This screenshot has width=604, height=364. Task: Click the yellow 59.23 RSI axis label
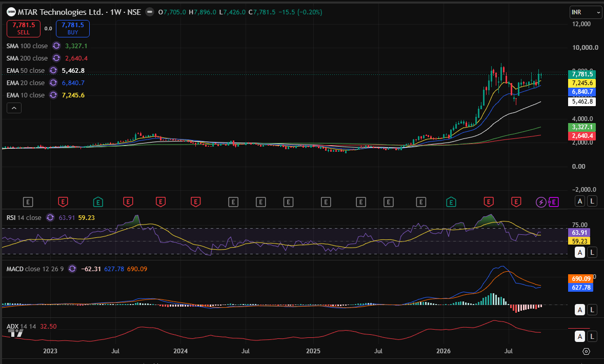tap(579, 241)
